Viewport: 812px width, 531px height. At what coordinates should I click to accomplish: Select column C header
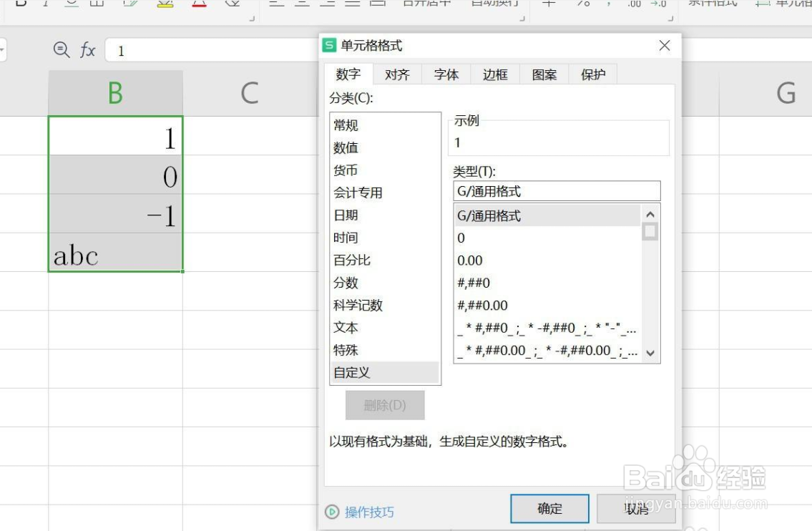tap(250, 93)
